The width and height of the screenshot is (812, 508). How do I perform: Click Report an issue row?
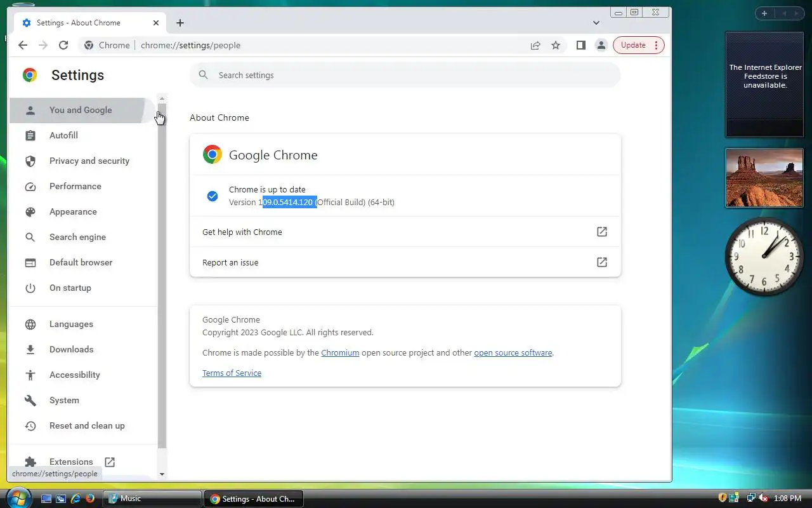[x=405, y=262]
